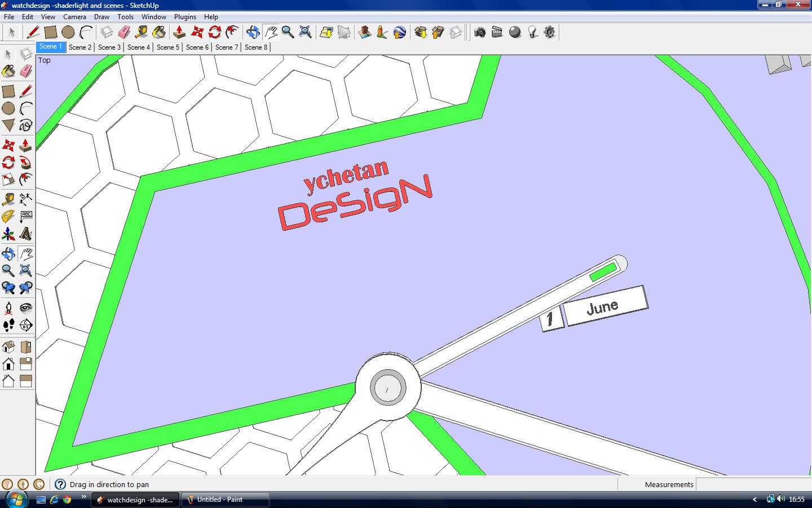The image size is (812, 508).
Task: Switch to Scene 4 tab
Action: [139, 47]
